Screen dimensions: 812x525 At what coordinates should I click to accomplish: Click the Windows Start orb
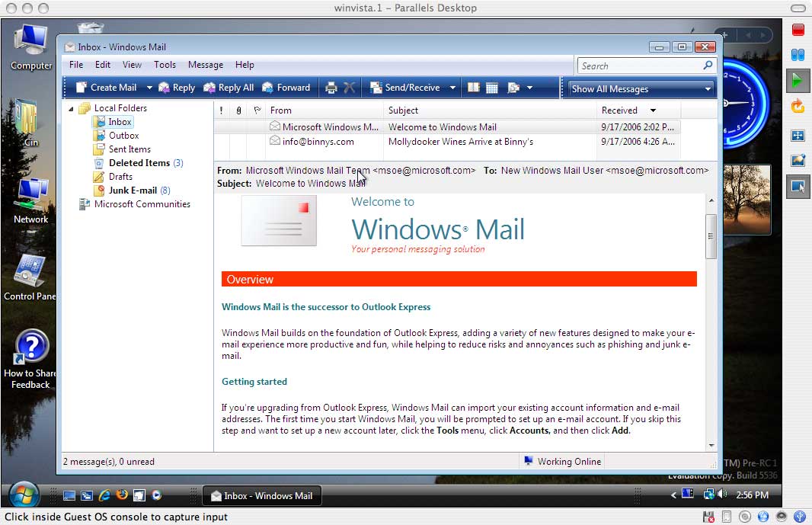(24, 495)
